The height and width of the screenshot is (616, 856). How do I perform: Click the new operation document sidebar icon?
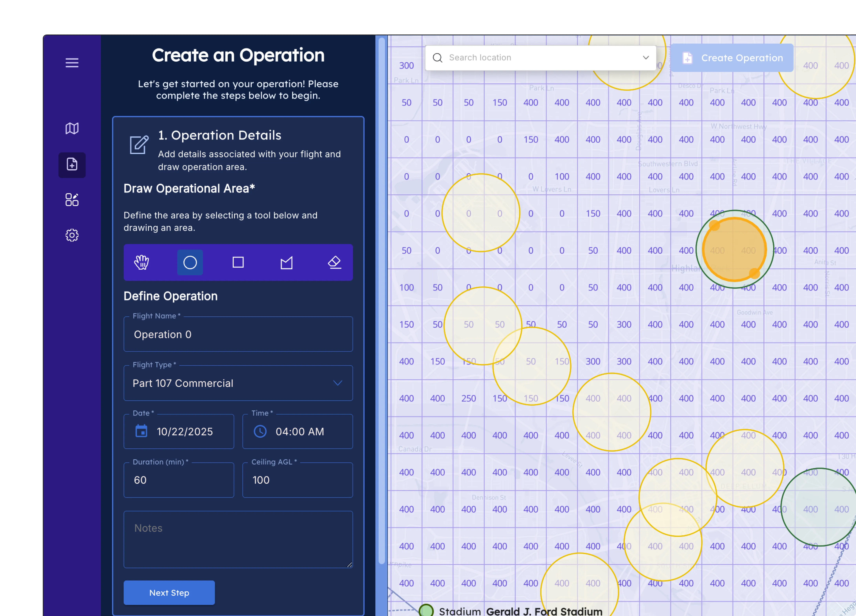[x=72, y=165]
